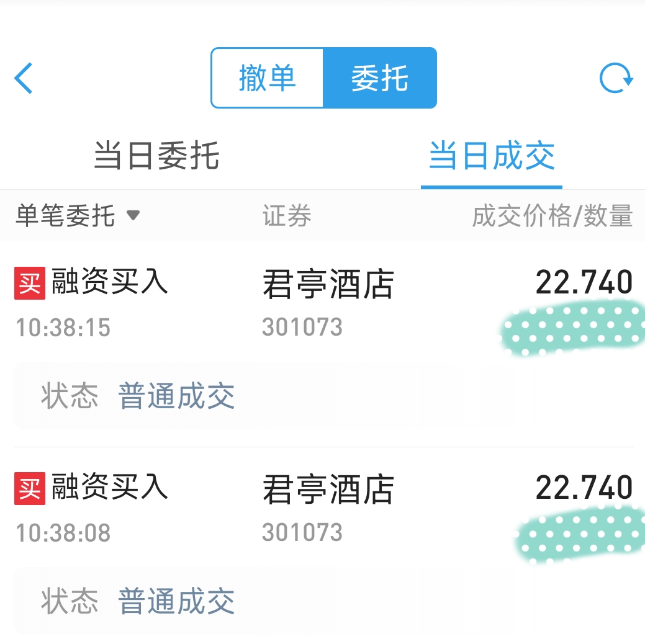Click stock code 301073 in second order

pyautogui.click(x=302, y=532)
